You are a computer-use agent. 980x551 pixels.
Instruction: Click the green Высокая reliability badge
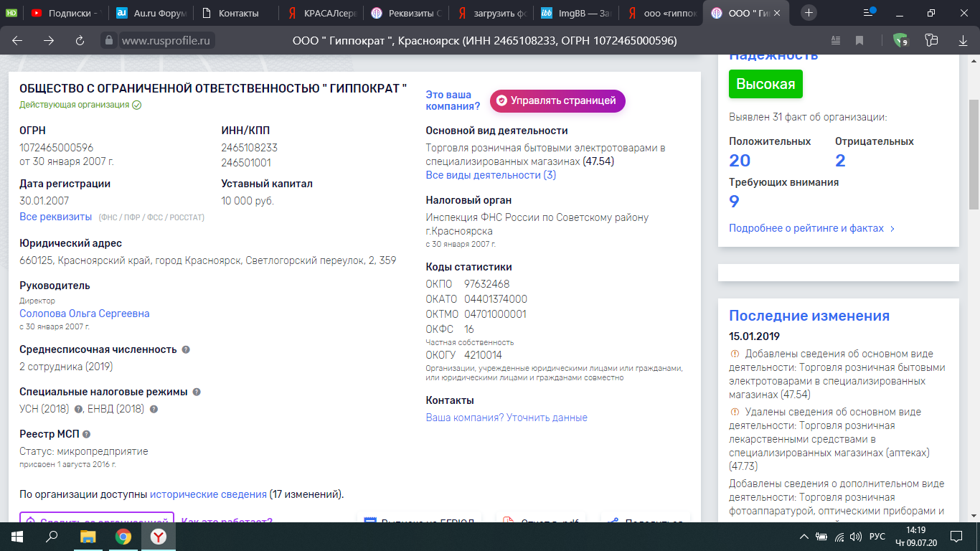point(765,84)
